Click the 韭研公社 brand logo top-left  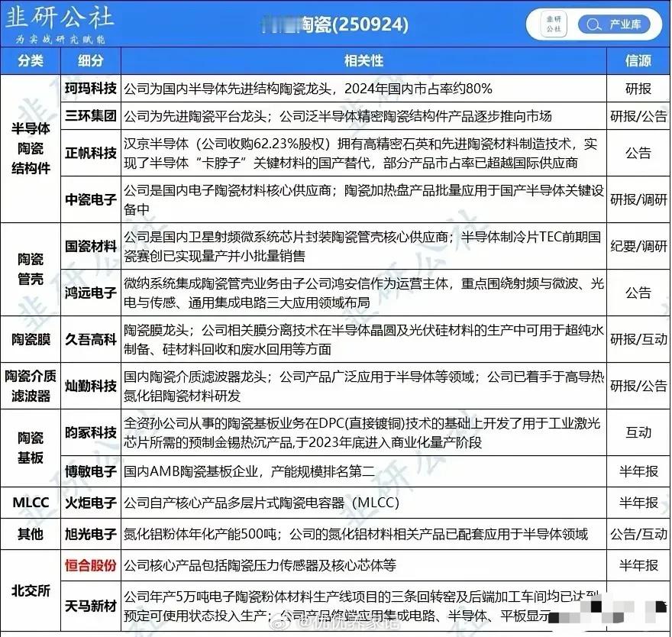click(x=60, y=18)
